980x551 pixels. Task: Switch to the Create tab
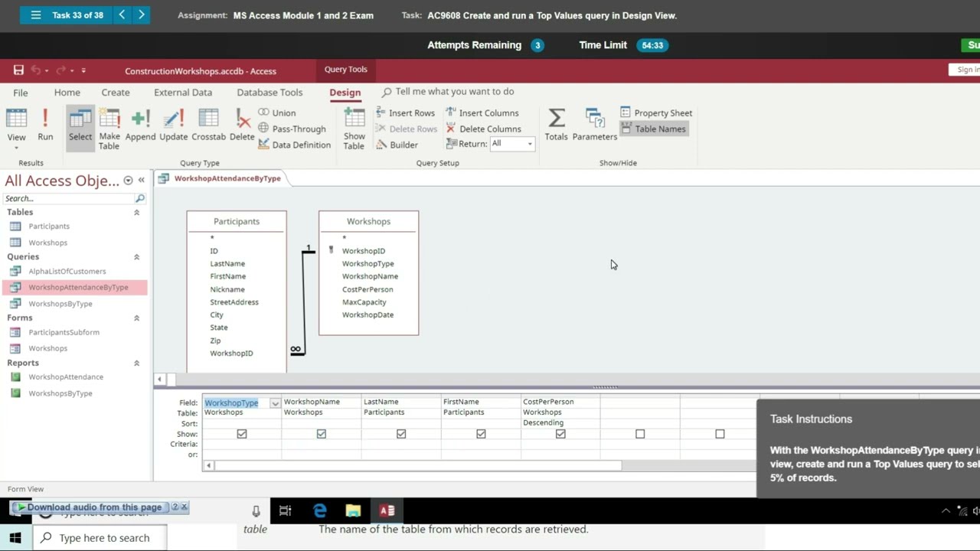point(116,93)
